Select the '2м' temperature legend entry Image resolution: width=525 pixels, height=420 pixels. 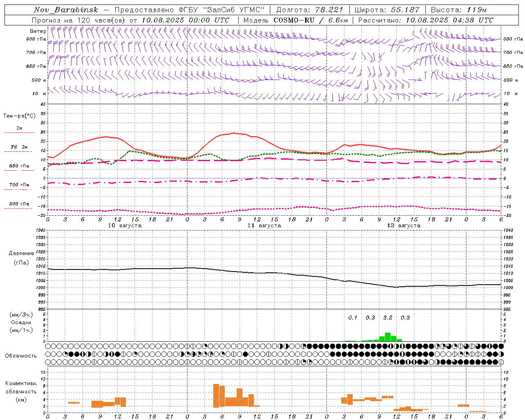[19, 128]
